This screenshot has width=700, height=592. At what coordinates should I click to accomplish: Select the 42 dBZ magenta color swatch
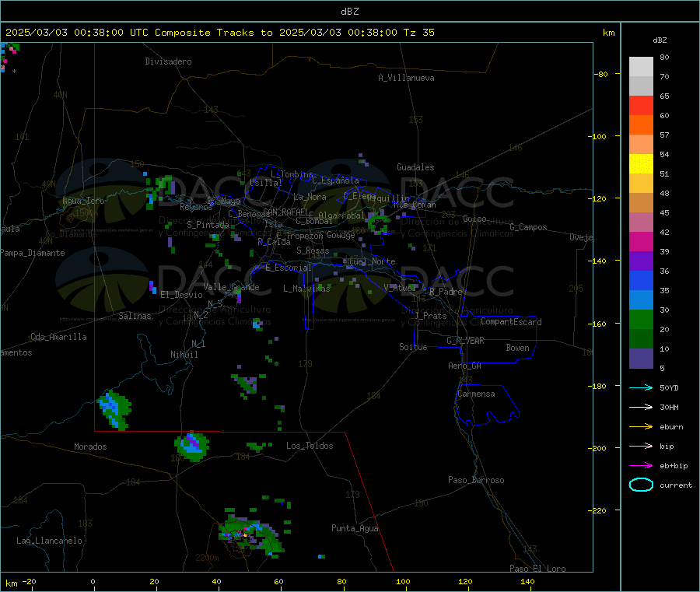coord(641,241)
